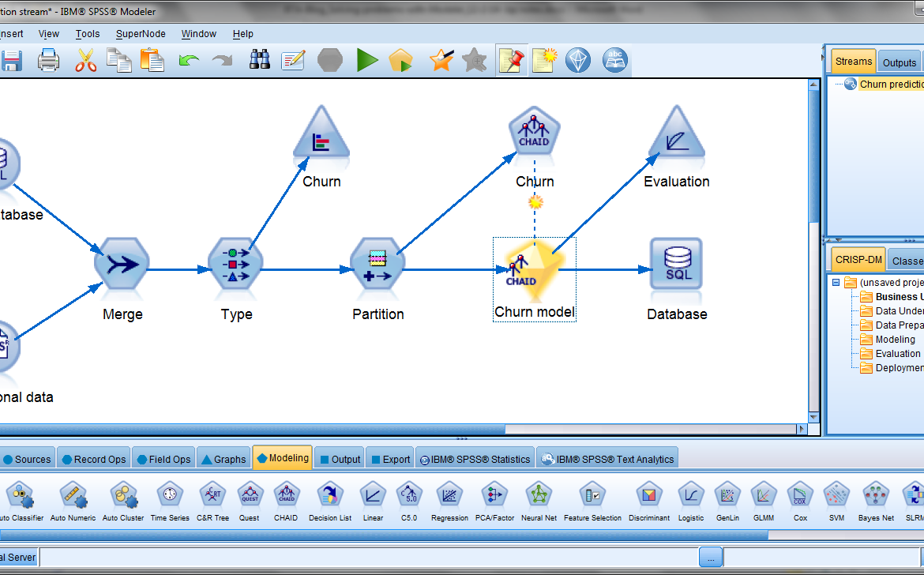Pick Linear modeling node
The height and width of the screenshot is (575, 924).
pos(373,502)
